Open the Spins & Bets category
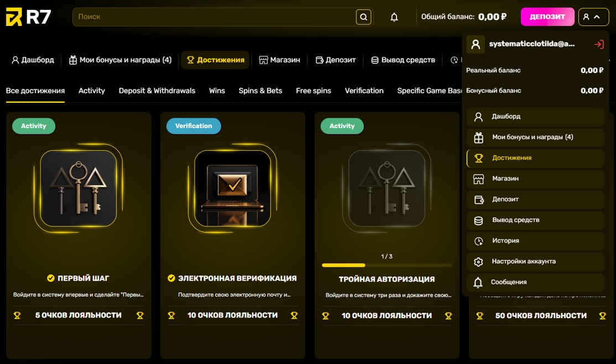 pos(260,91)
